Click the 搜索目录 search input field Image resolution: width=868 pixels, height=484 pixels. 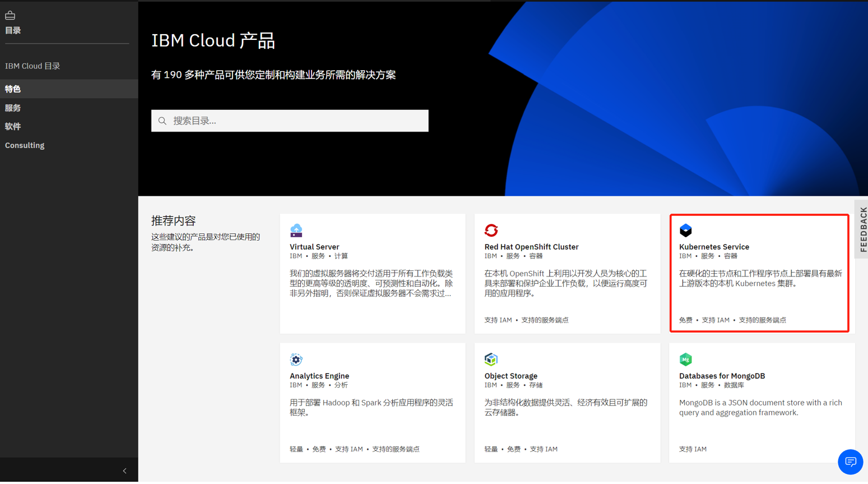(290, 121)
